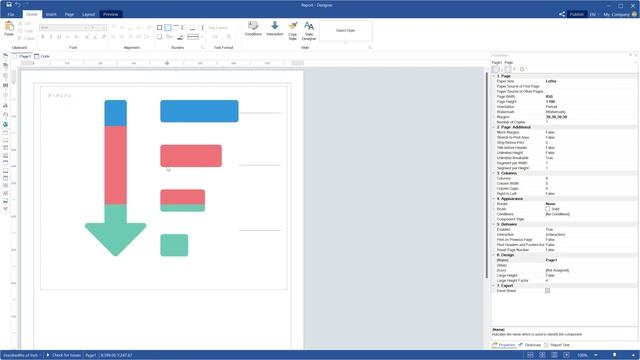The width and height of the screenshot is (640, 360).
Task: Toggle the Excel Sheet checkbox
Action: coord(547,291)
